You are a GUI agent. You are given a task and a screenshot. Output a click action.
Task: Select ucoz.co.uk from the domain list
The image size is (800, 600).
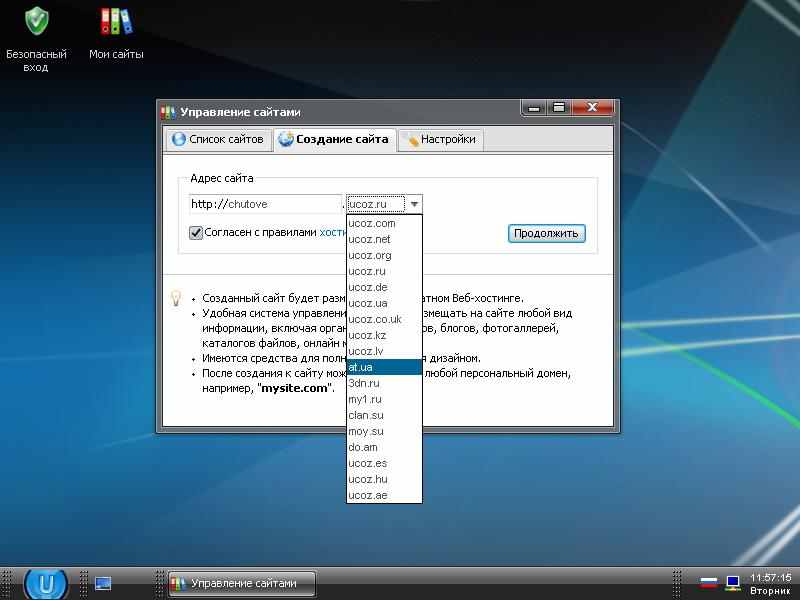coord(384,319)
